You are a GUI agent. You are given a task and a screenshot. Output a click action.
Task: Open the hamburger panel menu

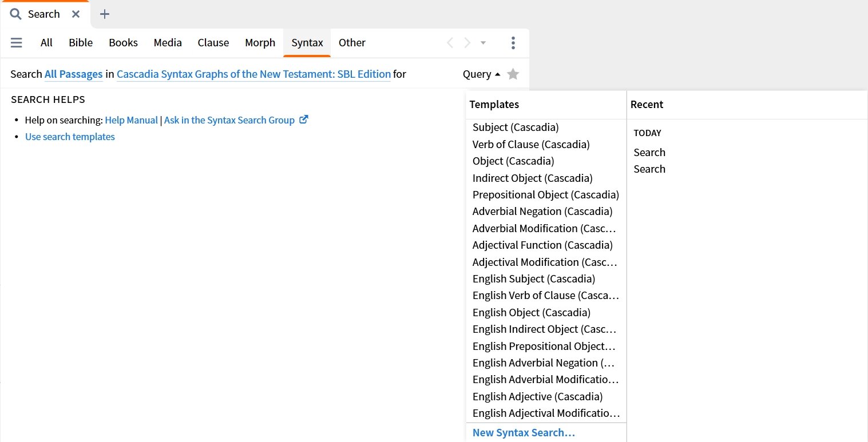click(17, 43)
